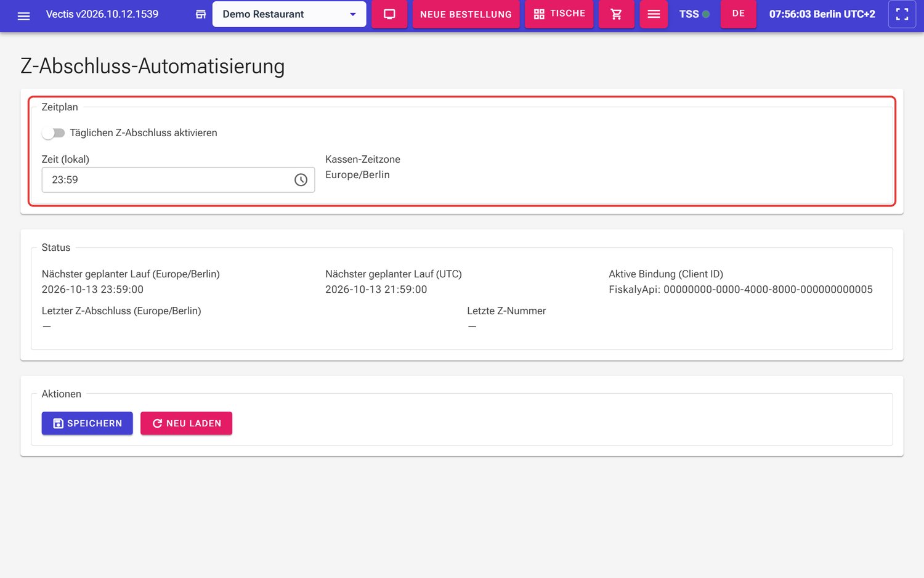Edit the Zeit (lokal) time field
The height and width of the screenshot is (578, 924).
178,180
